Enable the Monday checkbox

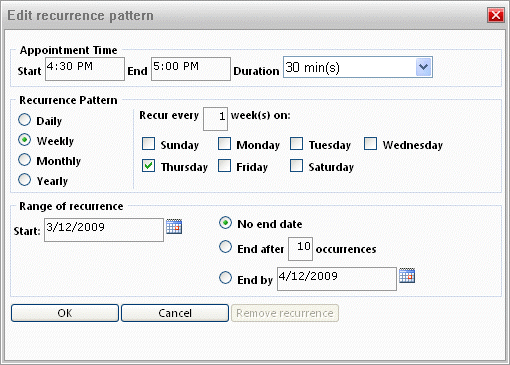224,144
